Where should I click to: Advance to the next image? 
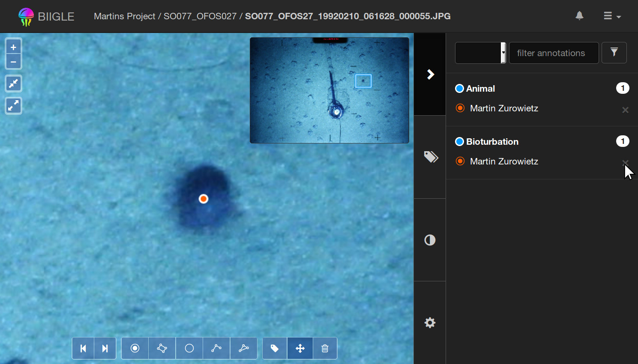(x=105, y=348)
